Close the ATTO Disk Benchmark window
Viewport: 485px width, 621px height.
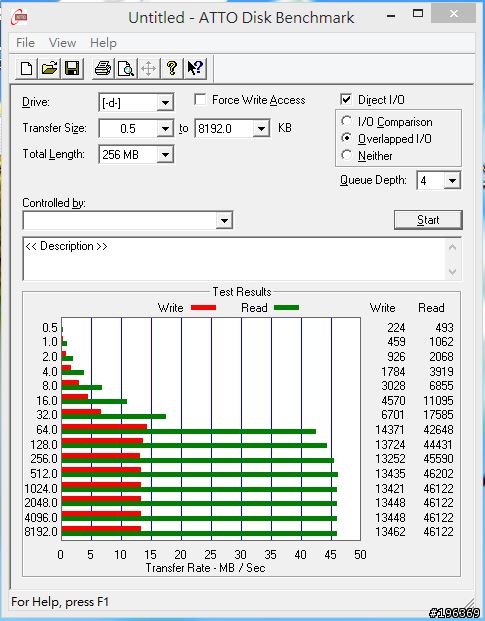pos(454,14)
